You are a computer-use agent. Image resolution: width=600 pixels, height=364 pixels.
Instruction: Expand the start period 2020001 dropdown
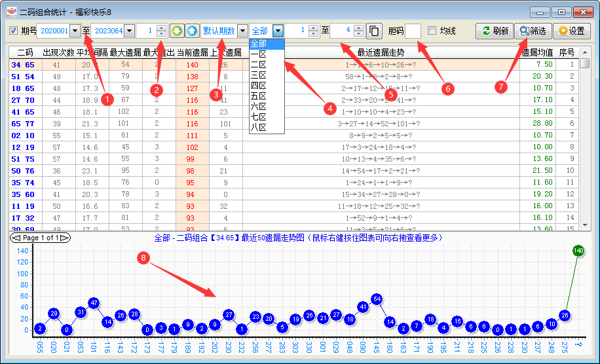pos(75,31)
